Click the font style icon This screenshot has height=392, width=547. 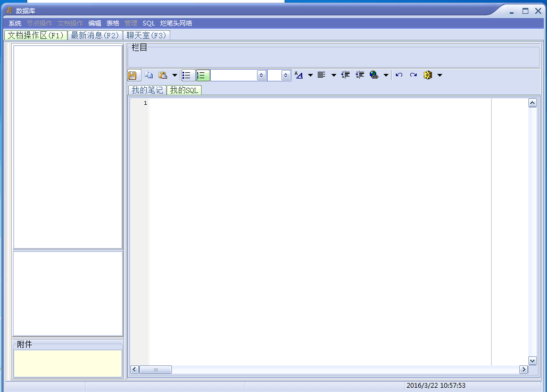[x=299, y=75]
